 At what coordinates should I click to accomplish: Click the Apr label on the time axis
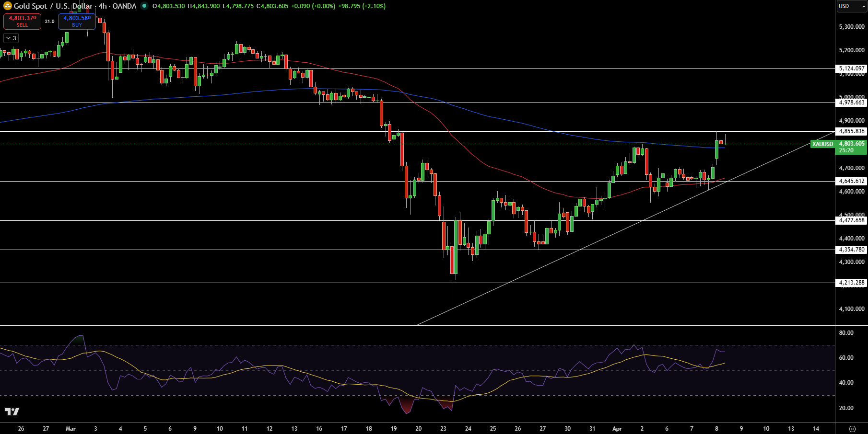pyautogui.click(x=617, y=429)
